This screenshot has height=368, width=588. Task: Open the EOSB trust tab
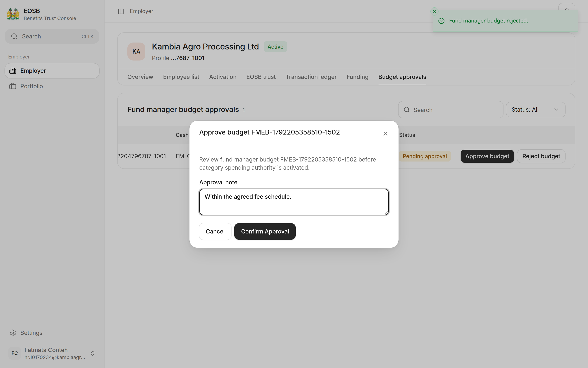click(261, 77)
